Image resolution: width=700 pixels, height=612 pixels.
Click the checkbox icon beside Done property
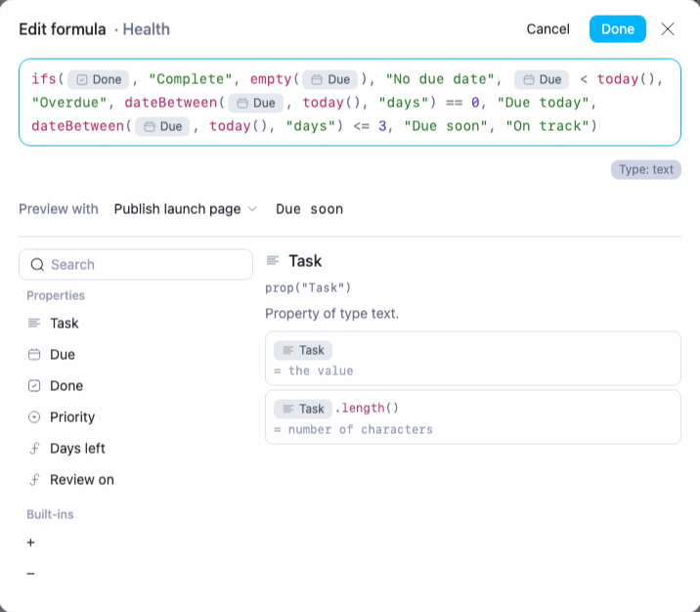(x=34, y=386)
